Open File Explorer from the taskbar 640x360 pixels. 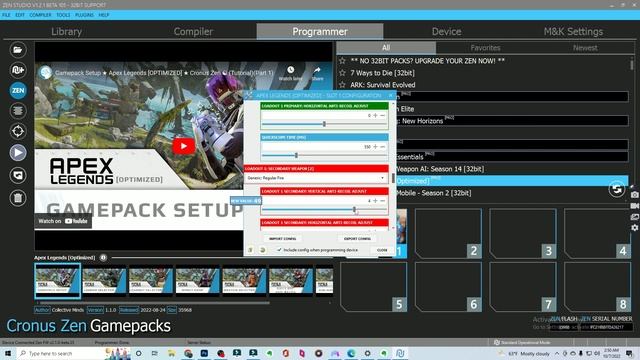coord(171,353)
